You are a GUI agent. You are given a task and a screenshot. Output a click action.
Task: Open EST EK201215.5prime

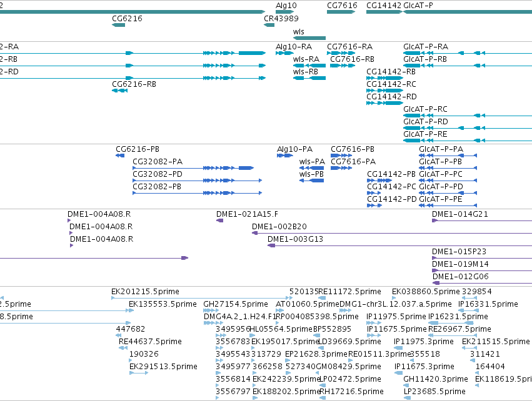click(145, 292)
